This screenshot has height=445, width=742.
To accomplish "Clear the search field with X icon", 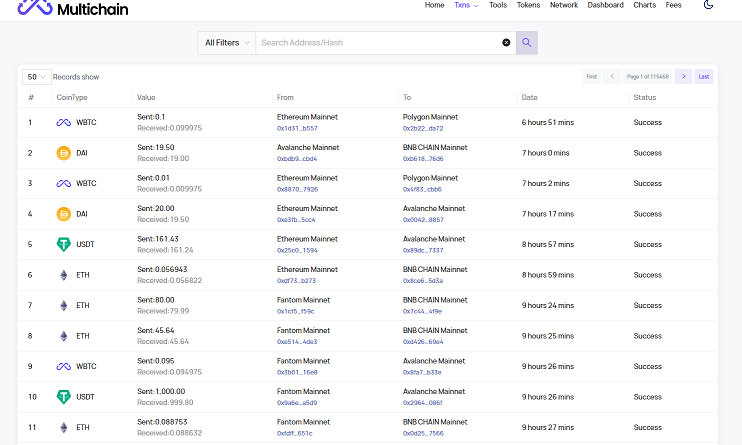I will coord(506,43).
